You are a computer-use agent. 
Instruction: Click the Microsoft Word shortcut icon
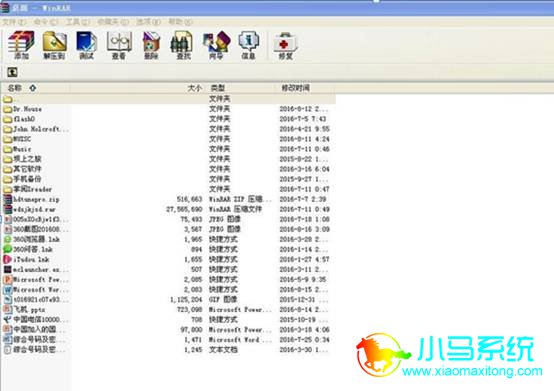(x=8, y=290)
